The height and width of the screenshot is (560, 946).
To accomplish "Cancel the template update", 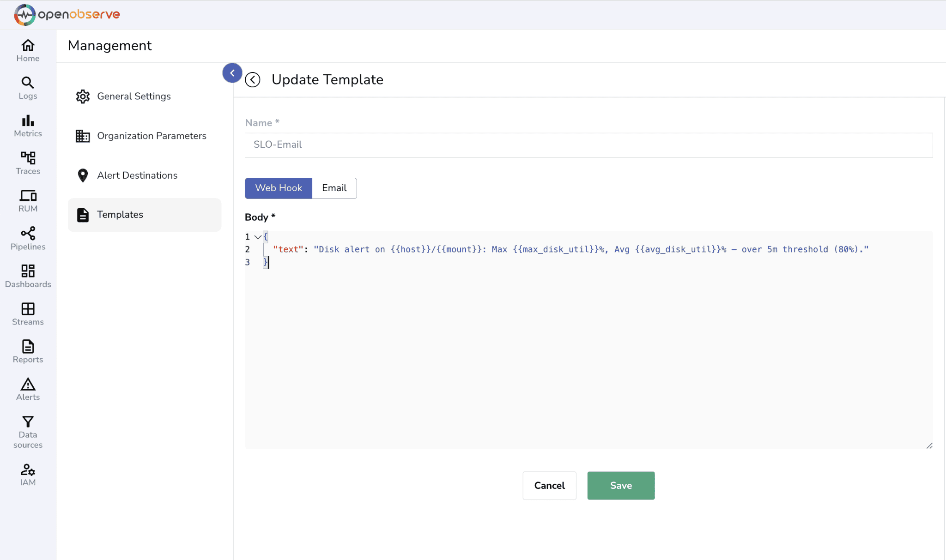I will tap(549, 485).
